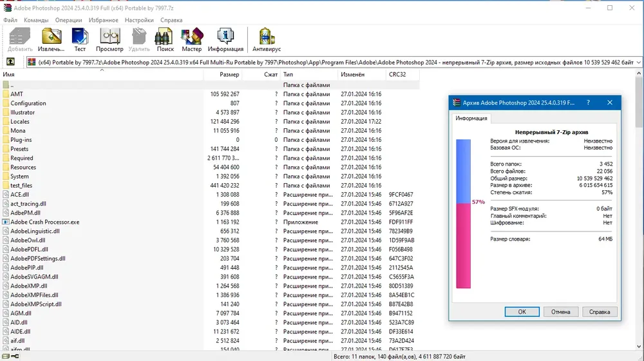Click the parent folder '..' icon

point(6,84)
